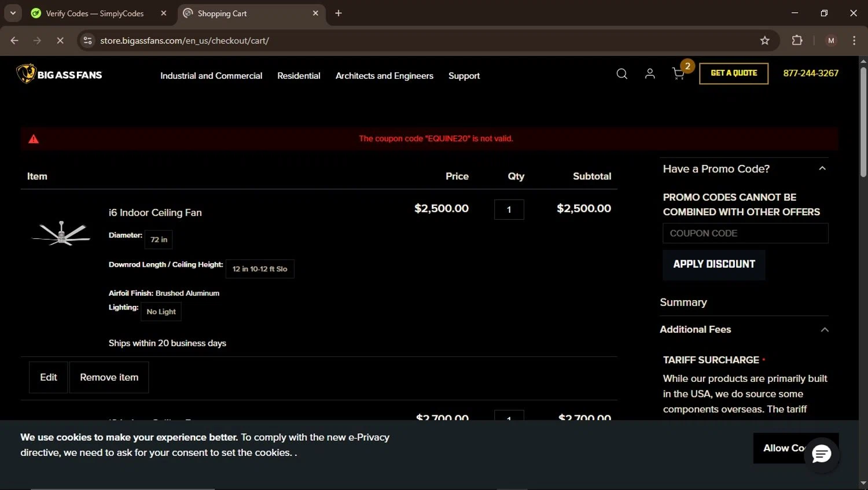Open the Chrome profile avatar M
Screen dimensions: 868x490
coord(831,40)
